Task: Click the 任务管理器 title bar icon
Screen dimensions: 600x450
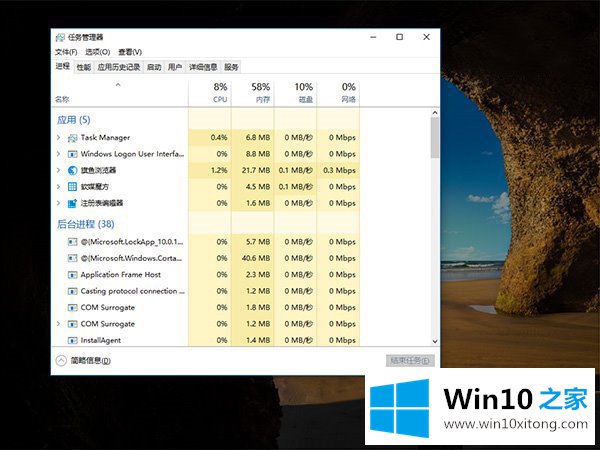Action: (61, 37)
